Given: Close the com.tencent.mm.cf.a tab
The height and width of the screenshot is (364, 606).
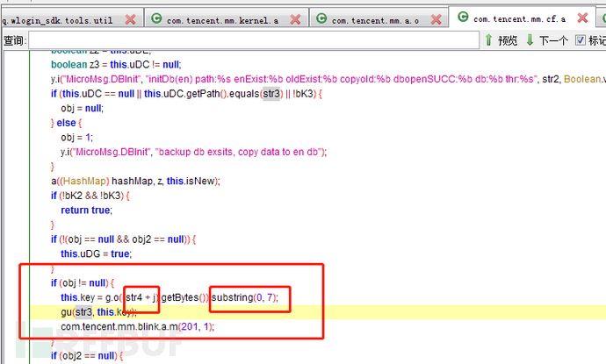Looking at the screenshot, I should coord(582,18).
